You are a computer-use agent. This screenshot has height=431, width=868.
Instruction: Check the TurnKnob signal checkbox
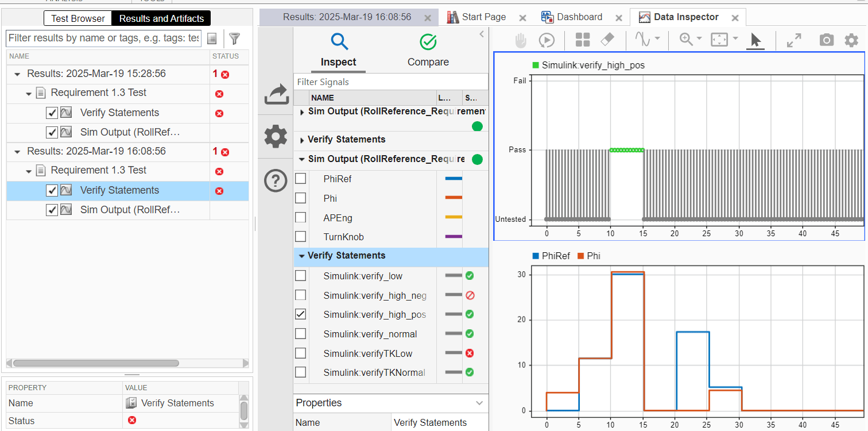pos(300,237)
